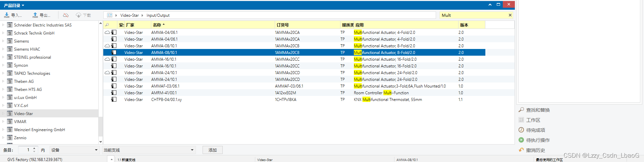Select VIMAR in manufacturer tree
The width and height of the screenshot is (644, 162).
(x=20, y=122)
